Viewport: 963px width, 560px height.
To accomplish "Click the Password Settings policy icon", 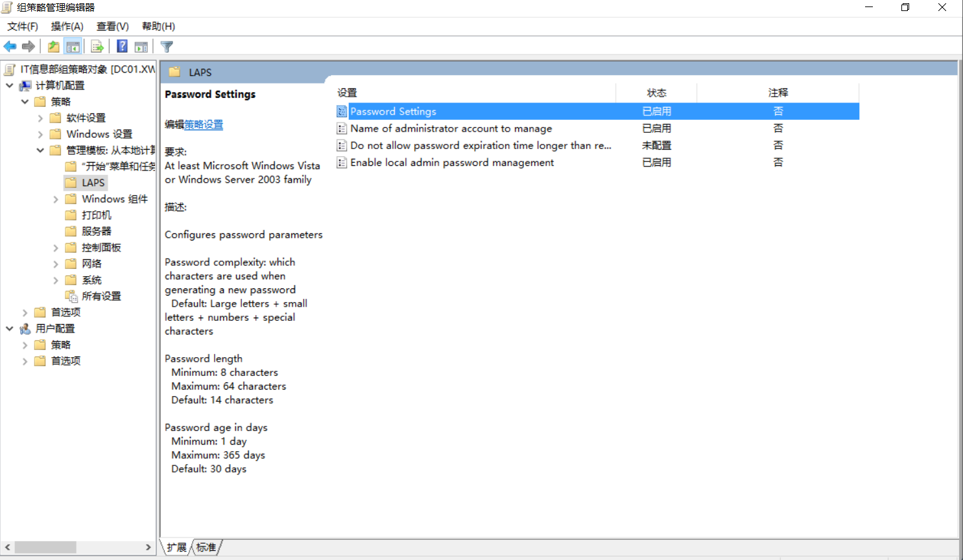I will pyautogui.click(x=342, y=111).
